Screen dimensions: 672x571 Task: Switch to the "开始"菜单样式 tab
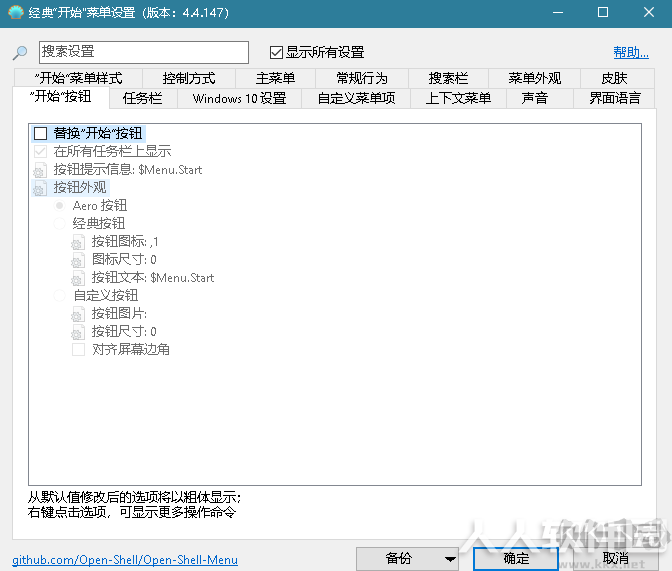pyautogui.click(x=78, y=78)
